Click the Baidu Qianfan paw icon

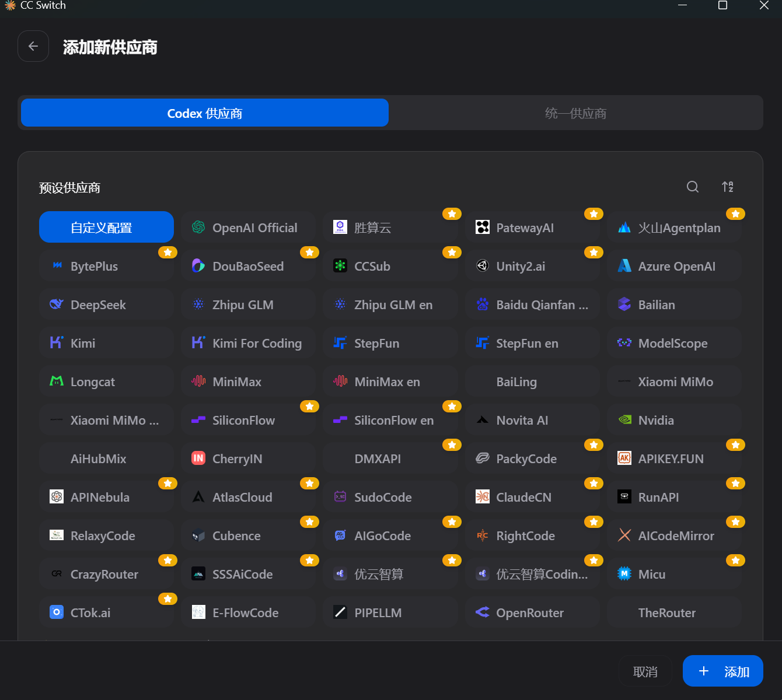point(483,304)
